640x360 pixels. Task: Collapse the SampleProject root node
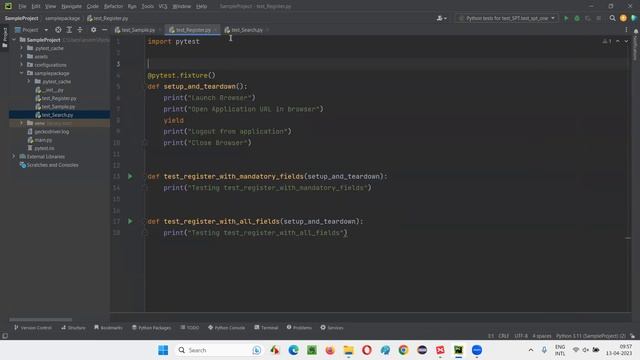(x=14, y=40)
